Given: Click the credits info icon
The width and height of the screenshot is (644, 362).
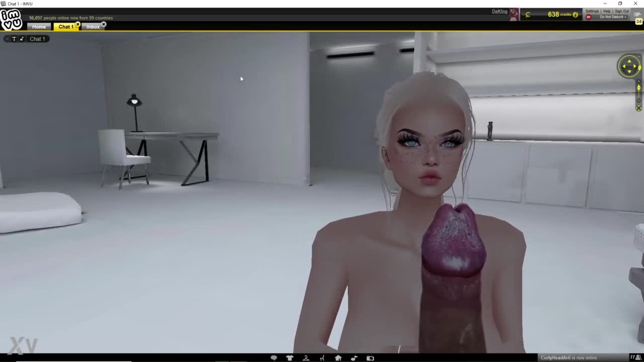Looking at the screenshot, I should (576, 15).
